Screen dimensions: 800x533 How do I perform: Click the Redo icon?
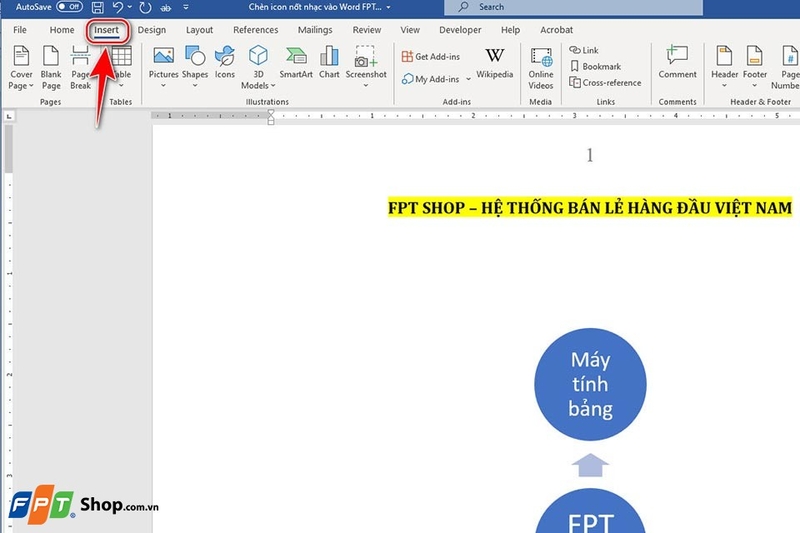[x=145, y=7]
